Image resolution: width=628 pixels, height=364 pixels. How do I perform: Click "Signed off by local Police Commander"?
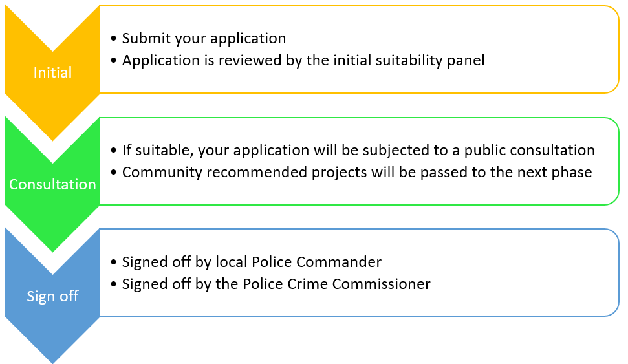click(x=252, y=262)
